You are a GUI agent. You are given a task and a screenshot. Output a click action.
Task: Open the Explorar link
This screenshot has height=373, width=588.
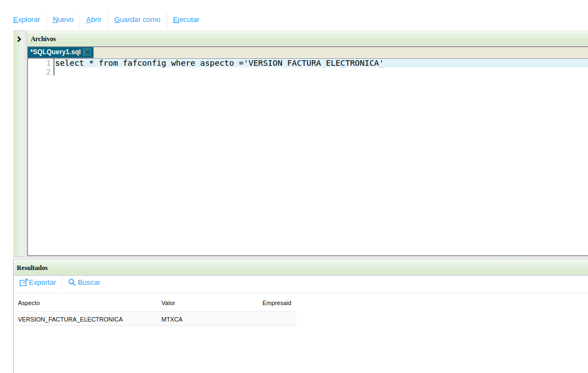pos(27,20)
